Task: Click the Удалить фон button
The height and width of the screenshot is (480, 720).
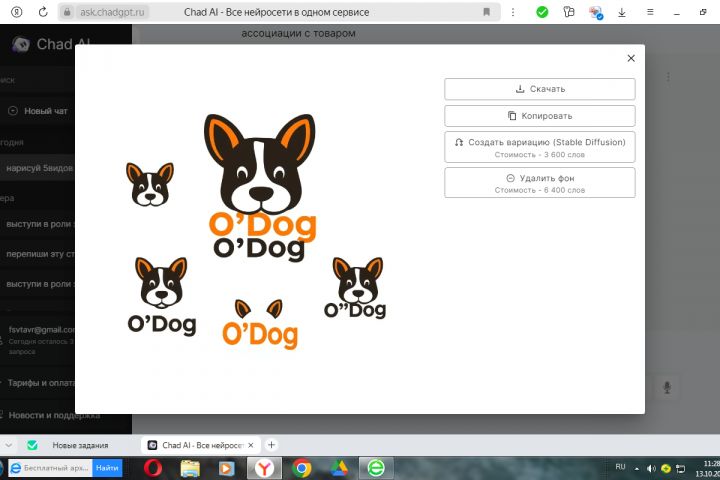Action: point(540,183)
